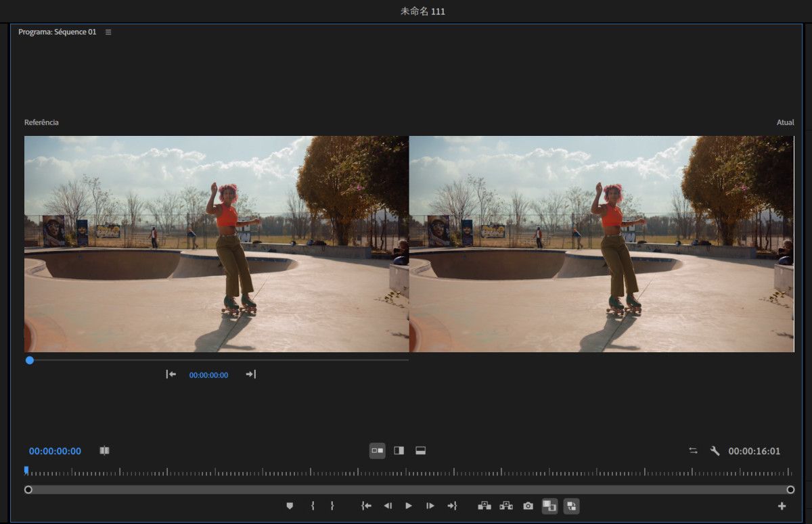The width and height of the screenshot is (812, 524).
Task: Go to In point in transport controls
Action: (366, 506)
